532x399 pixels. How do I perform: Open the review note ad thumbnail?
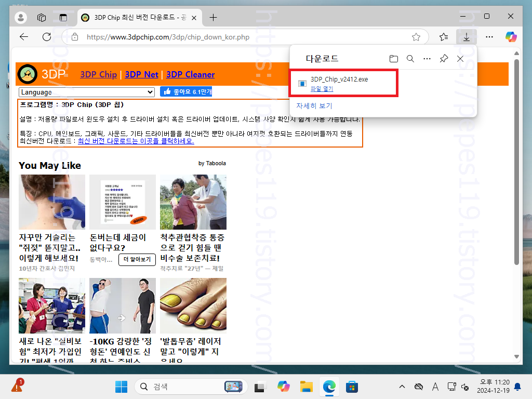click(123, 202)
